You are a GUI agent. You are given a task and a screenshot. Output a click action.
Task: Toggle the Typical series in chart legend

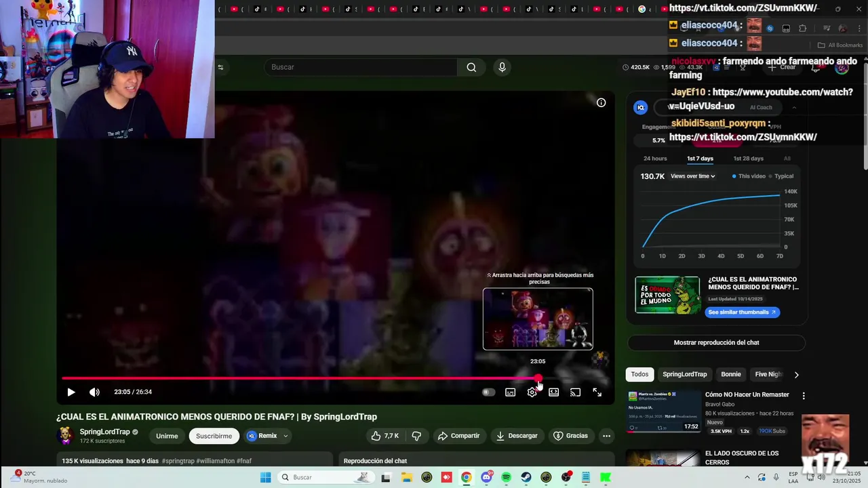tap(781, 176)
